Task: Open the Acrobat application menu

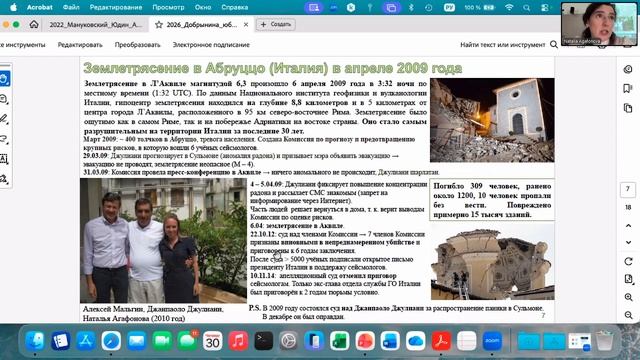Action: tap(40, 7)
